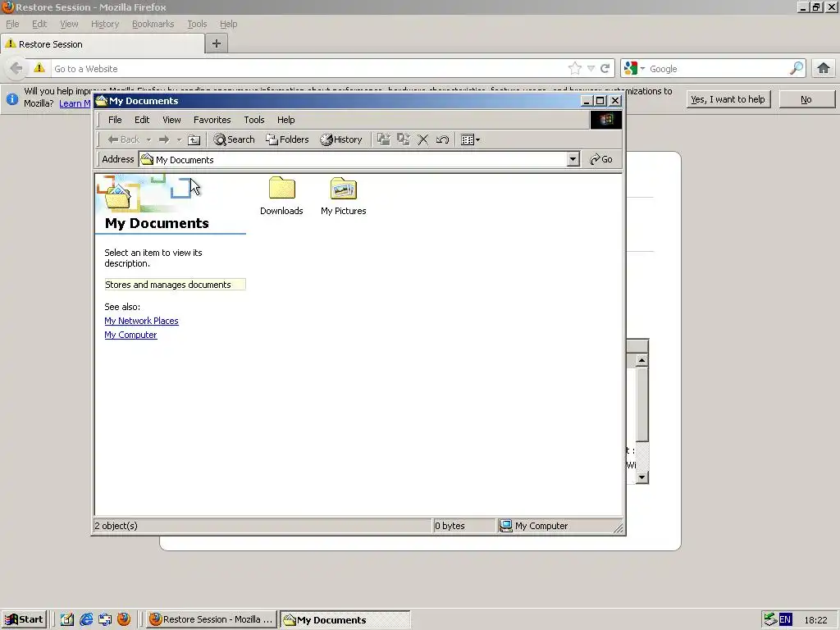Go to Firefox Home page
The width and height of the screenshot is (840, 630).
click(824, 68)
